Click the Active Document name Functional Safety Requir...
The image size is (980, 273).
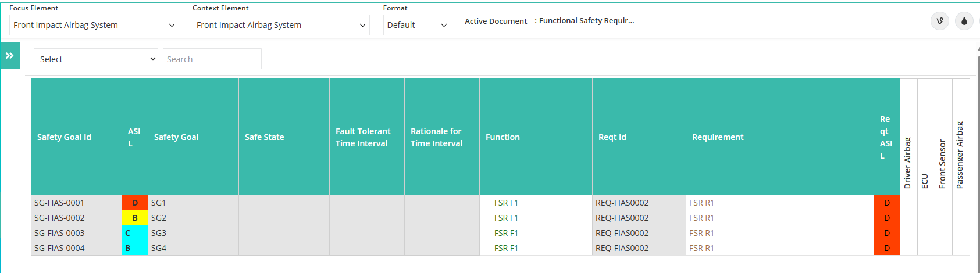586,21
